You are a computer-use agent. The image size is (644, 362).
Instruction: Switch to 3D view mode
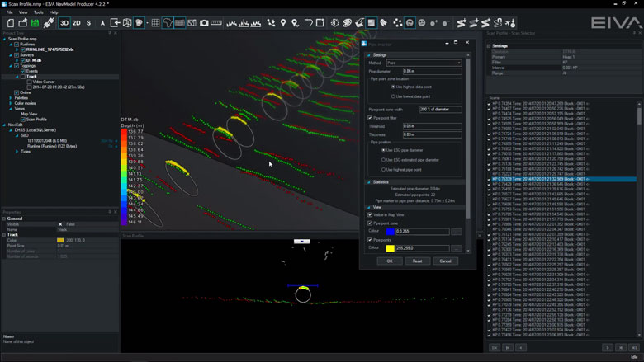tap(64, 23)
